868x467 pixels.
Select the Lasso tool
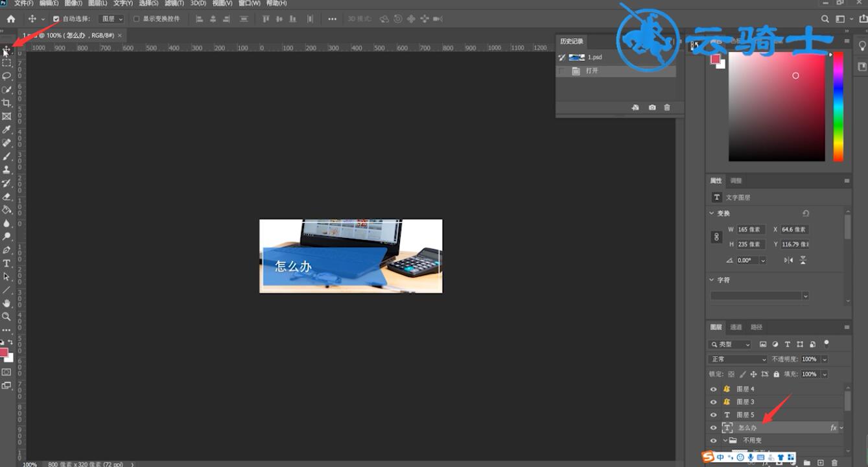(6, 76)
